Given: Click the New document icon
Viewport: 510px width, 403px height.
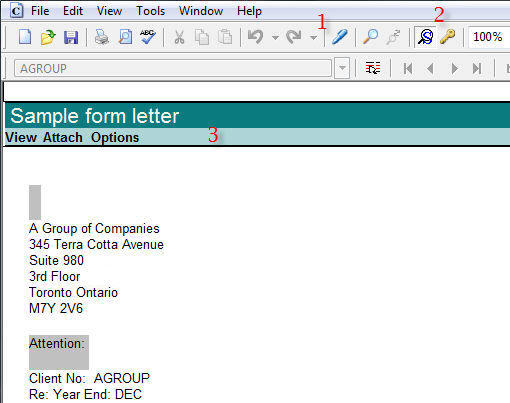Looking at the screenshot, I should 25,37.
